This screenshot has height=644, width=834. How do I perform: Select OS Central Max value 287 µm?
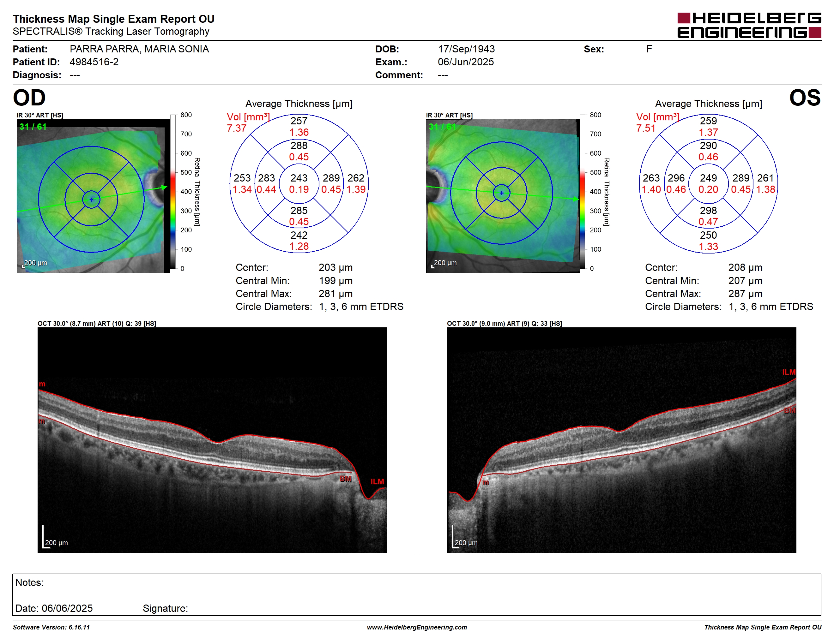(745, 294)
